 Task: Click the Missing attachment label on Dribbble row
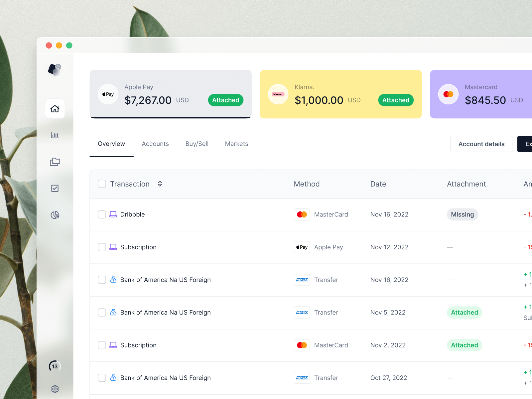click(463, 214)
